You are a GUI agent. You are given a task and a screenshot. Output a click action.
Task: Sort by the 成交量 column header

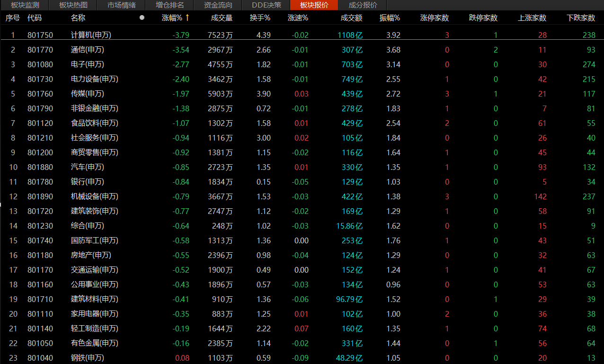point(222,18)
